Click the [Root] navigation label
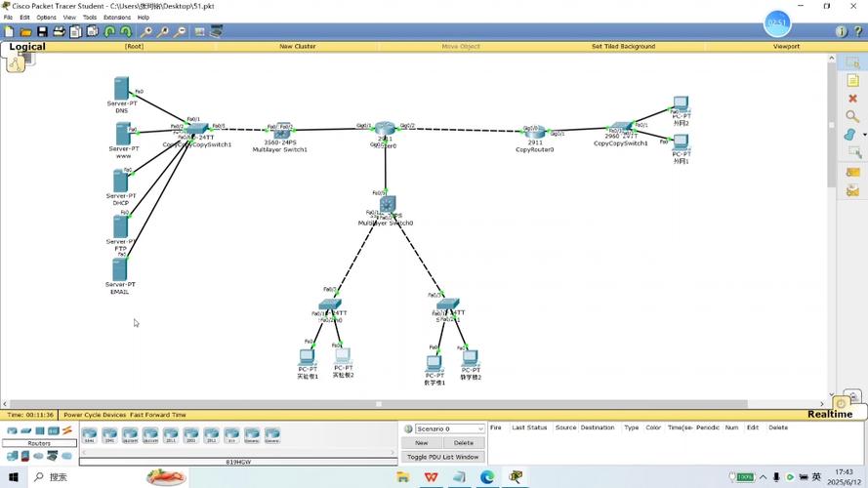This screenshot has width=868, height=488. pyautogui.click(x=134, y=46)
